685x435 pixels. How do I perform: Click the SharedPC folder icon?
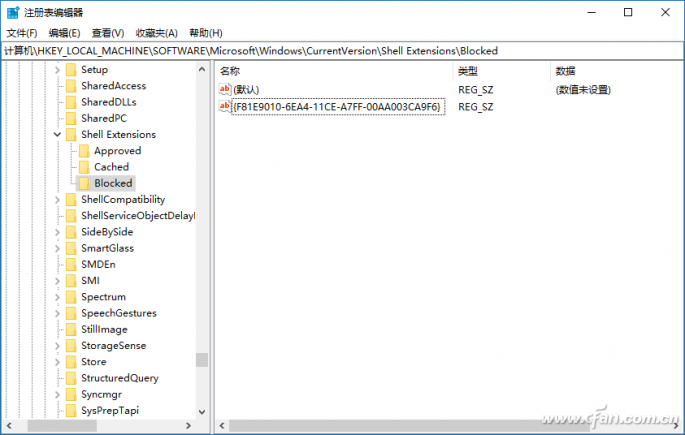71,118
